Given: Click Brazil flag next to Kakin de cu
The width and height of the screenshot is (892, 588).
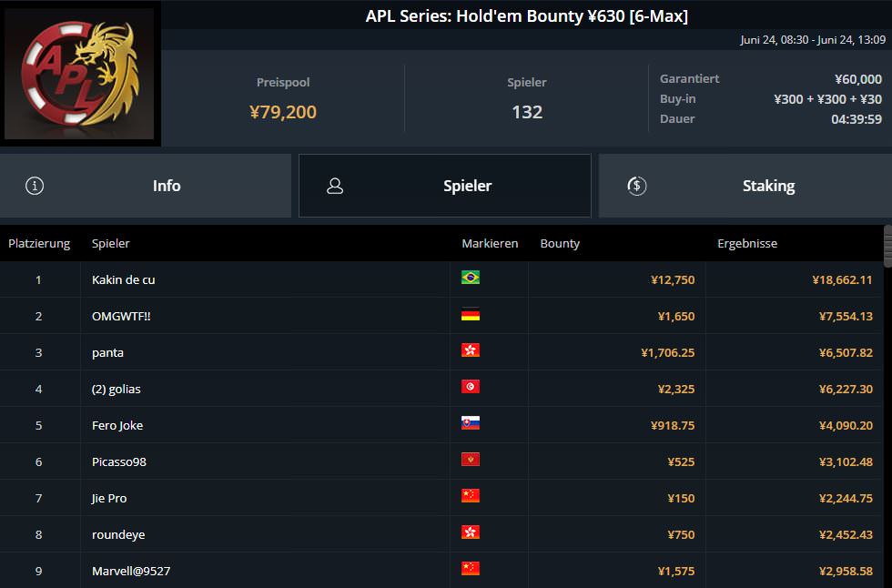Looking at the screenshot, I should pos(471,278).
